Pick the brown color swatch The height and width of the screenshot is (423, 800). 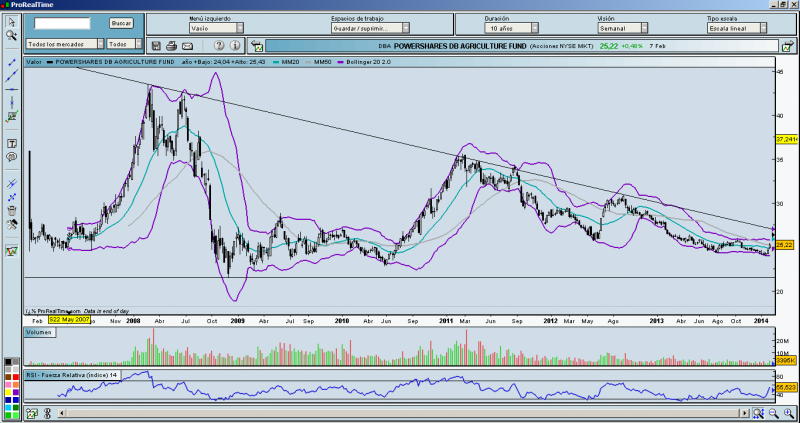(8, 377)
